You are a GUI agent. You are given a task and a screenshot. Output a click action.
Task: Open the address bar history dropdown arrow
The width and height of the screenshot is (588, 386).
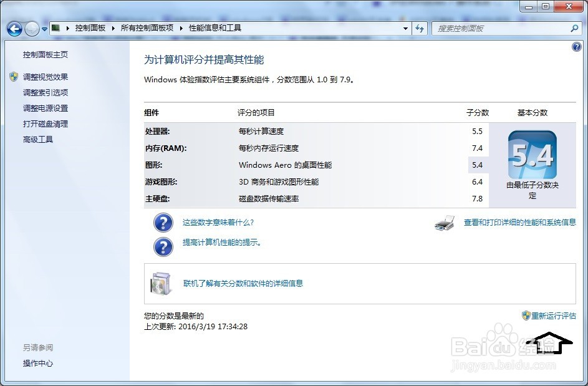405,28
